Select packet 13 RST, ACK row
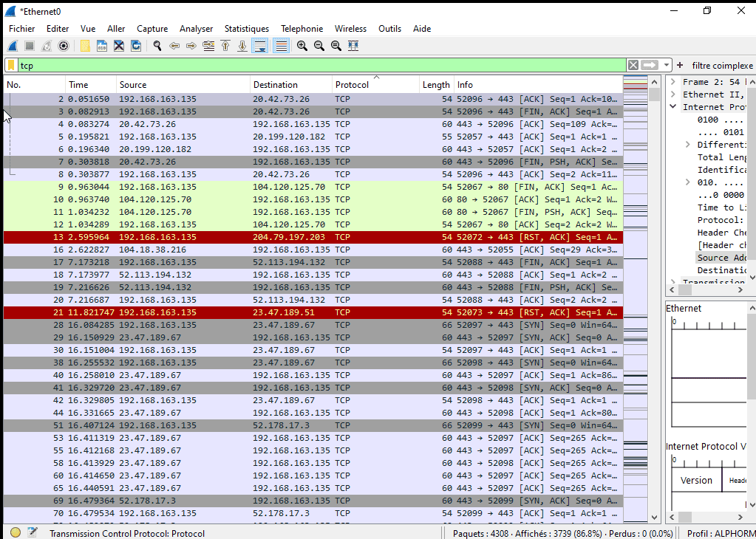Screen dimensions: 756x539 313,237
